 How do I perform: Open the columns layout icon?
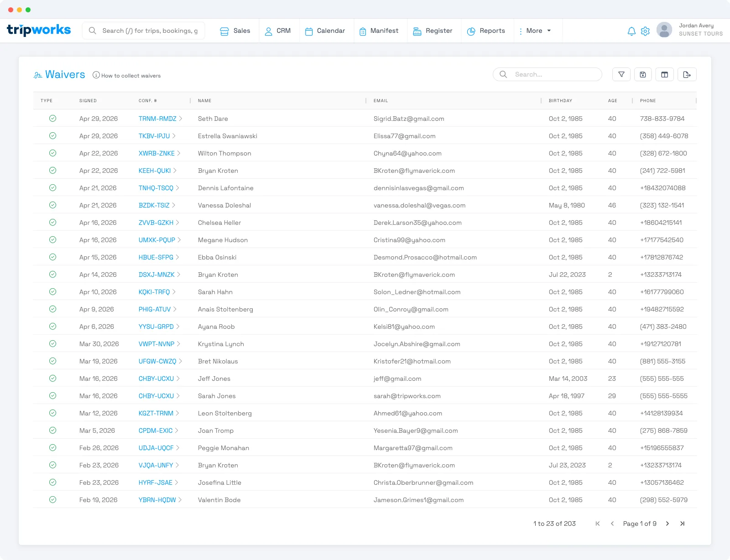click(665, 74)
